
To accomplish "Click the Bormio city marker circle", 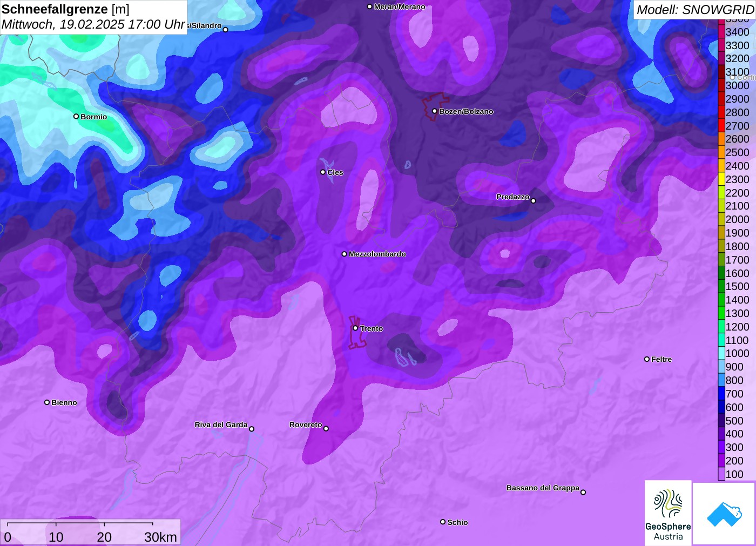I will point(76,116).
